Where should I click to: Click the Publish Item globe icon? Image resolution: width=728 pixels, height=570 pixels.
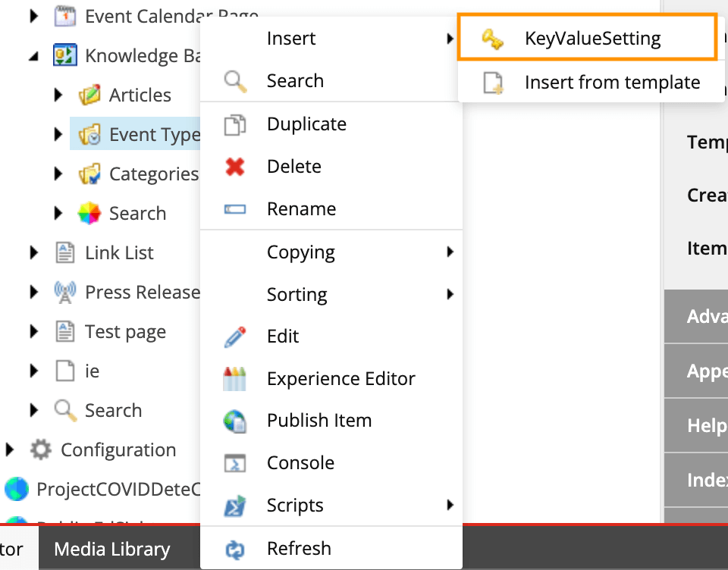tap(235, 421)
